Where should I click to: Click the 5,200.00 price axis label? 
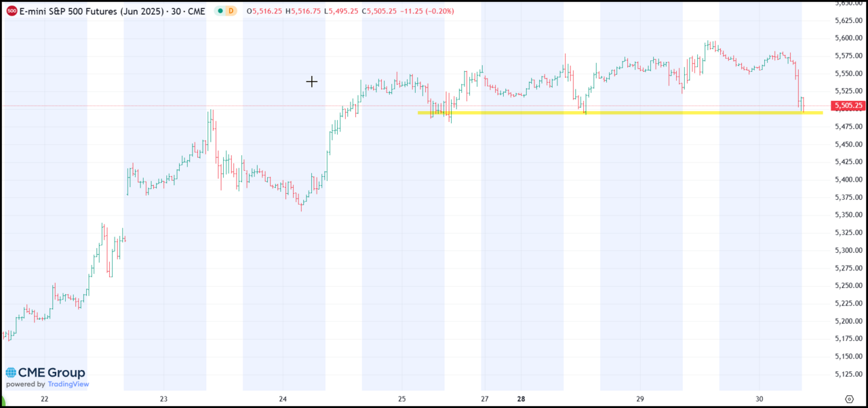[x=849, y=321]
